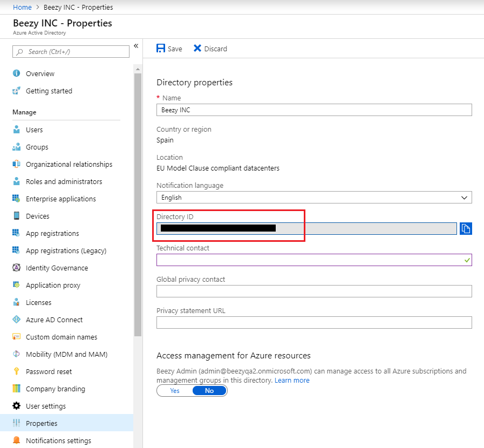Set access management toggle to Yes
This screenshot has width=484, height=448.
[175, 391]
